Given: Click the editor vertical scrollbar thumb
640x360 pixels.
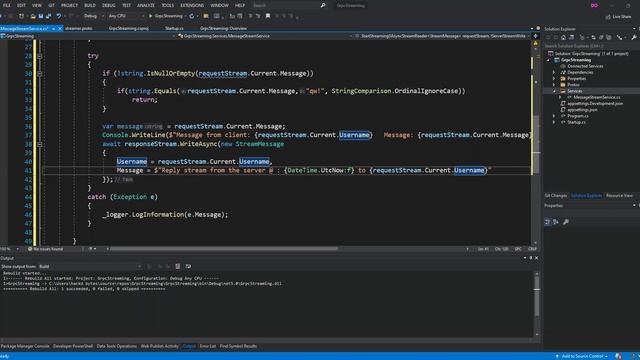Looking at the screenshot, I should pyautogui.click(x=536, y=143).
